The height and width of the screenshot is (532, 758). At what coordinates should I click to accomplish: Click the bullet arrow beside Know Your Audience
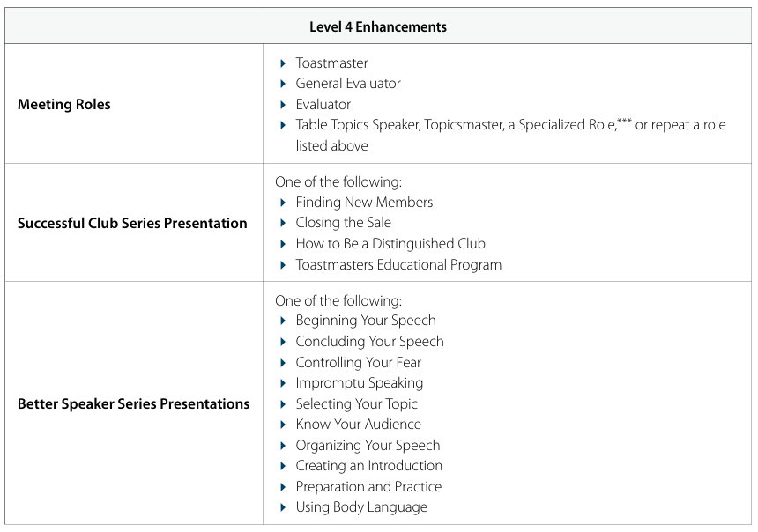[283, 425]
